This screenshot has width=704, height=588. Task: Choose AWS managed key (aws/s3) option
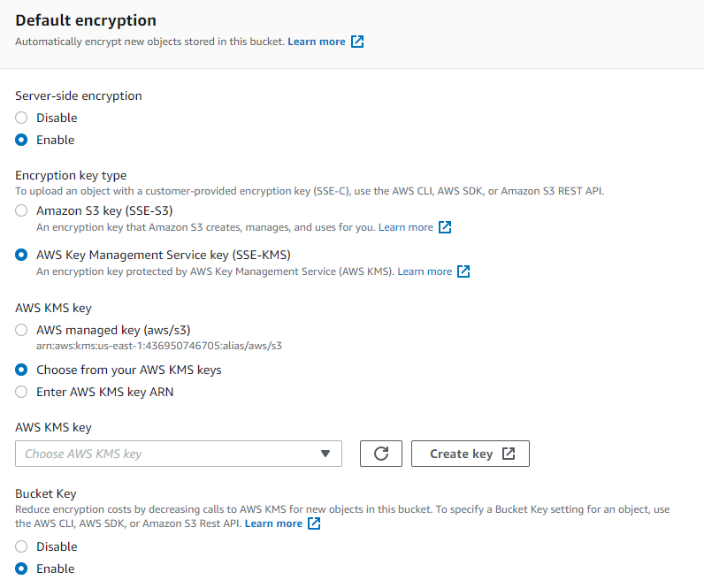point(21,330)
